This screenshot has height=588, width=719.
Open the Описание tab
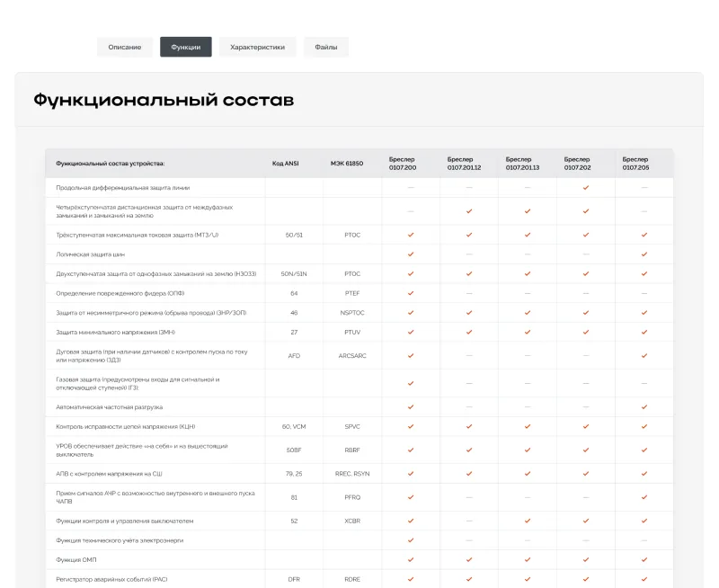pyautogui.click(x=126, y=47)
